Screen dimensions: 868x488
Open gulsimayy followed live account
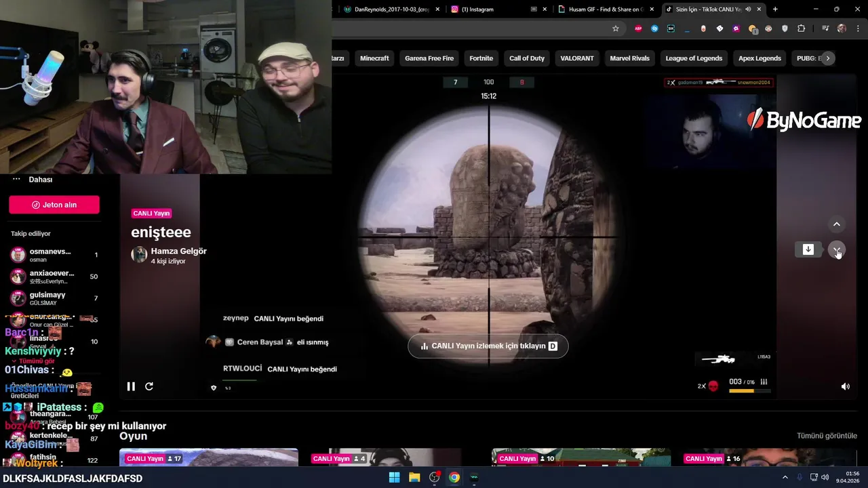click(54, 298)
